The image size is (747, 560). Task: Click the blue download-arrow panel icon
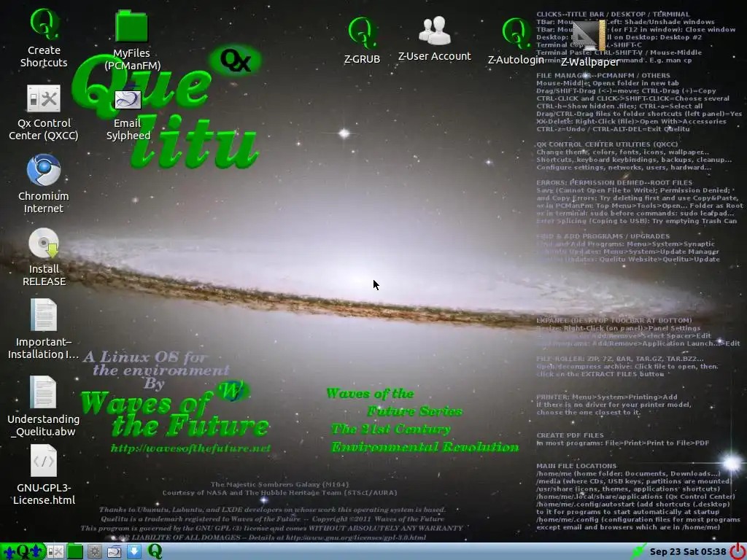(134, 551)
